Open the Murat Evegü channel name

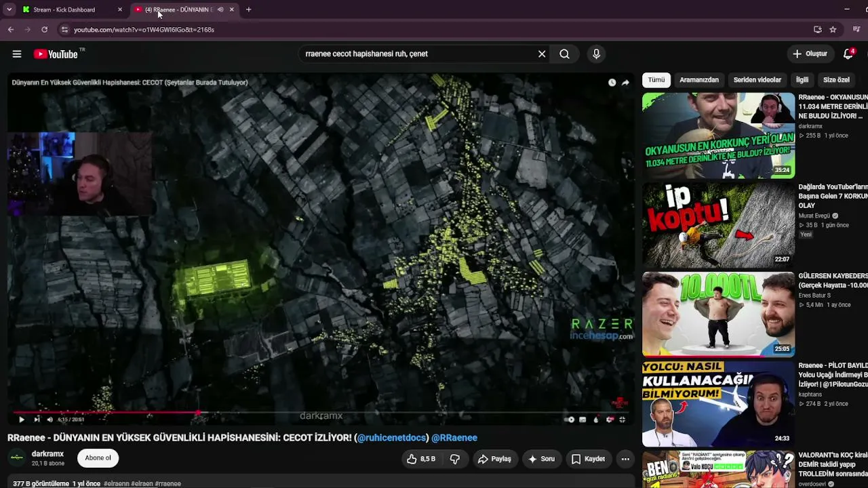814,216
